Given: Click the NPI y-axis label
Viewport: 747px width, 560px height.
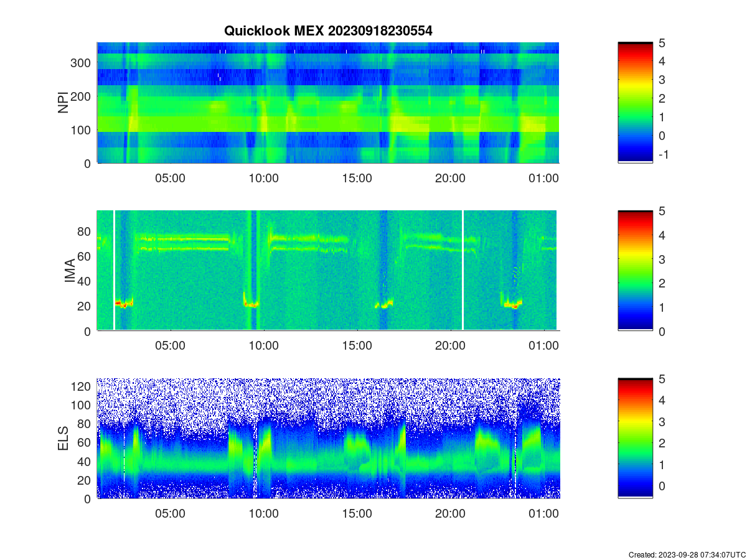Looking at the screenshot, I should tap(63, 103).
